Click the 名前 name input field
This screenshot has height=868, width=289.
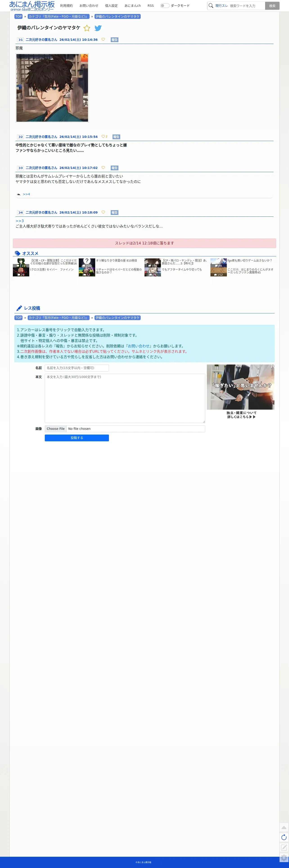(x=77, y=368)
